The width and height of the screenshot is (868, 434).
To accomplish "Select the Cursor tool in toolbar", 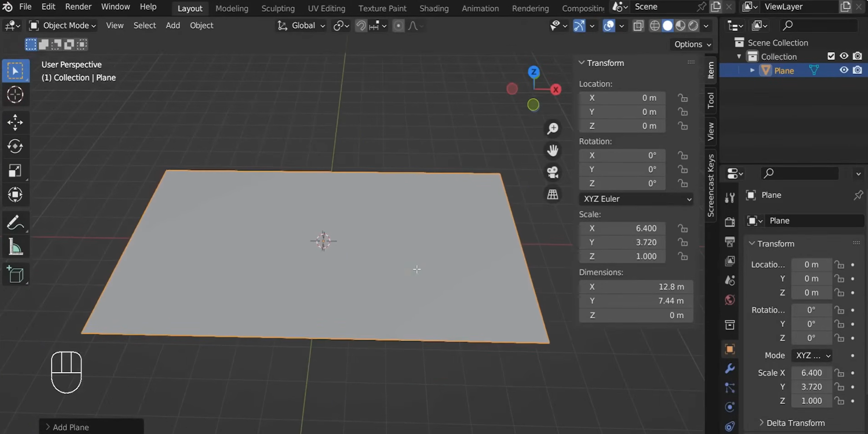I will 15,95.
